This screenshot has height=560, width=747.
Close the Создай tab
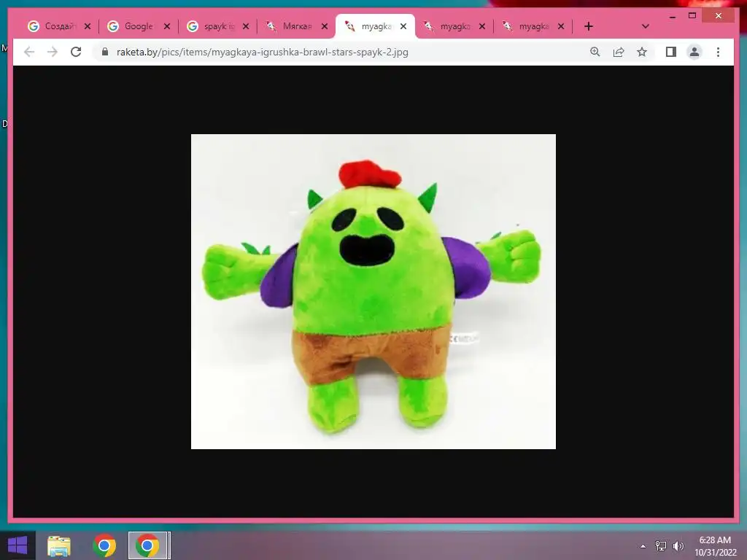click(x=88, y=26)
